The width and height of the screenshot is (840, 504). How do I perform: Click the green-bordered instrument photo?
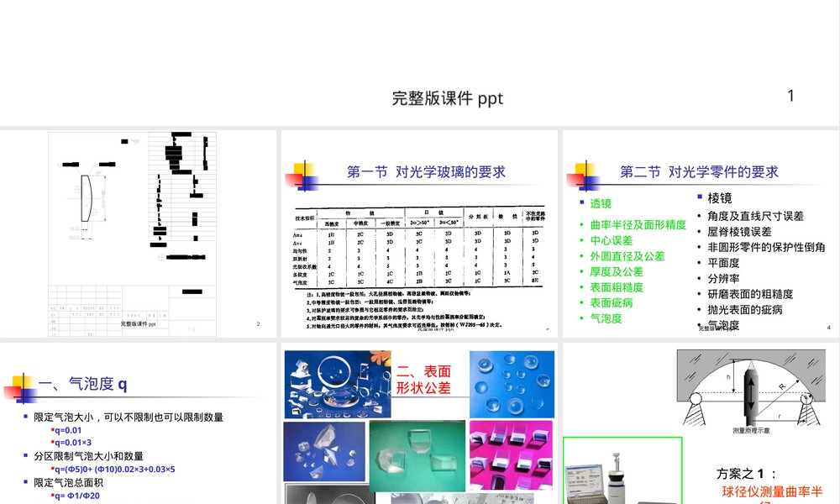pos(622,470)
